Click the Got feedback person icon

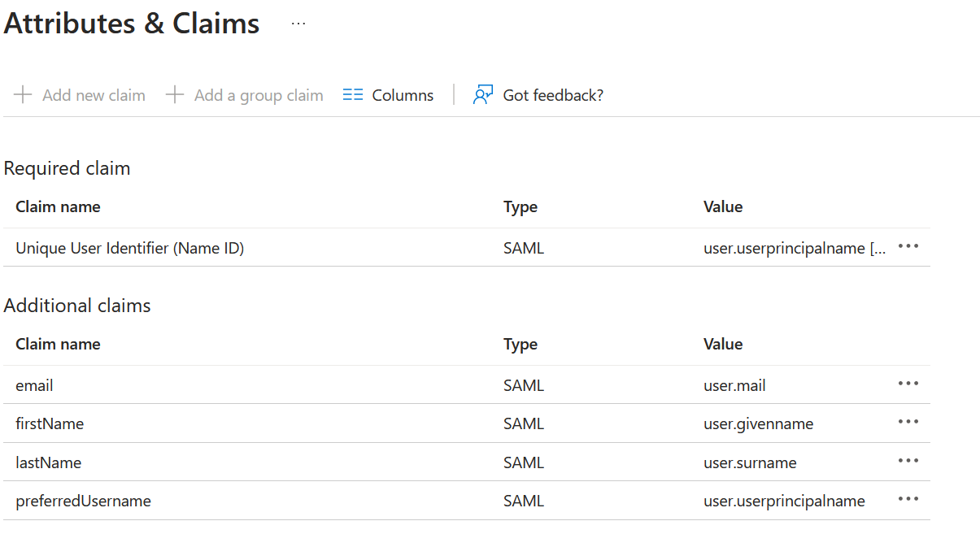pyautogui.click(x=483, y=95)
